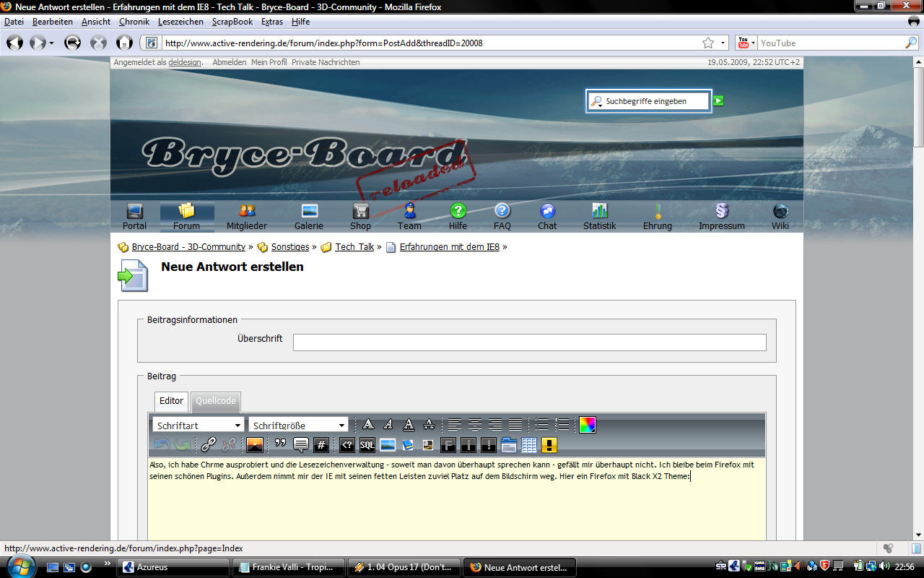Apply bold text formatting in editor
Screen dimensions: 924x578
368,425
